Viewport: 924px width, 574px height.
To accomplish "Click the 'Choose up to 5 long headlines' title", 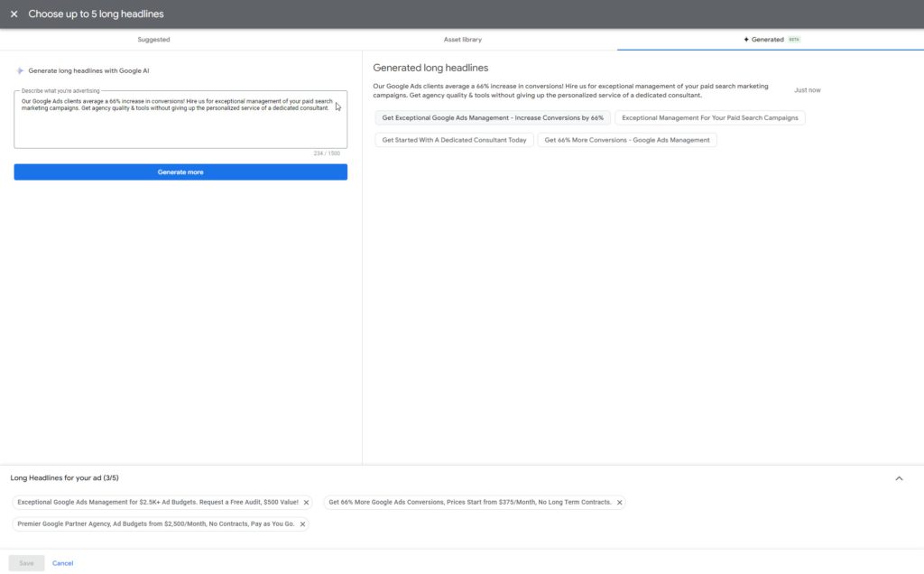I will (96, 14).
